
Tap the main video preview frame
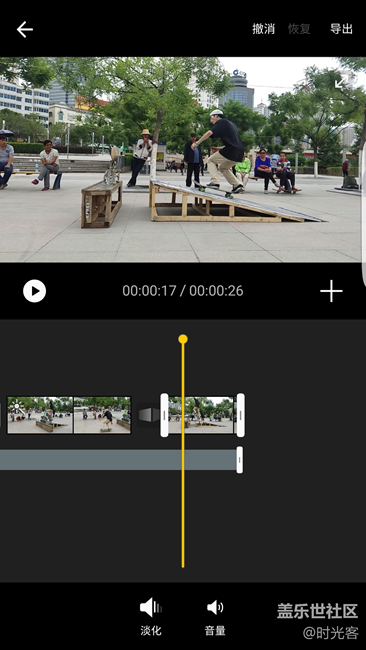(x=183, y=160)
